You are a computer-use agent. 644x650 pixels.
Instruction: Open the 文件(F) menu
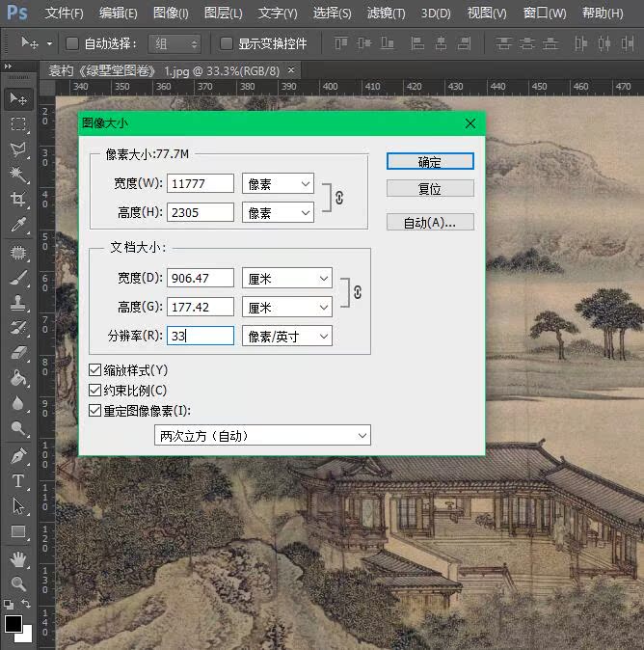(x=65, y=14)
